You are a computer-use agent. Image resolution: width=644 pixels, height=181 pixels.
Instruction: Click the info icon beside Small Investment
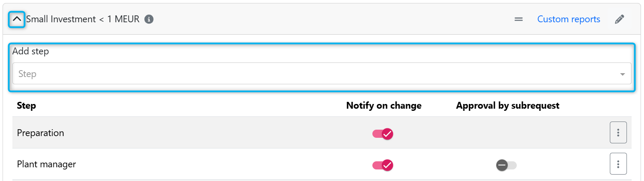[149, 19]
